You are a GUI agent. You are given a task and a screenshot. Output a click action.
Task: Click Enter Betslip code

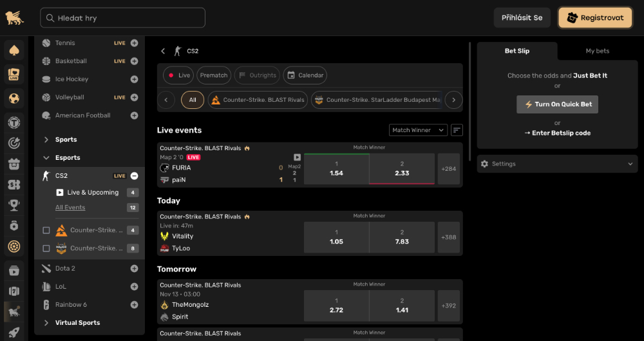point(557,133)
